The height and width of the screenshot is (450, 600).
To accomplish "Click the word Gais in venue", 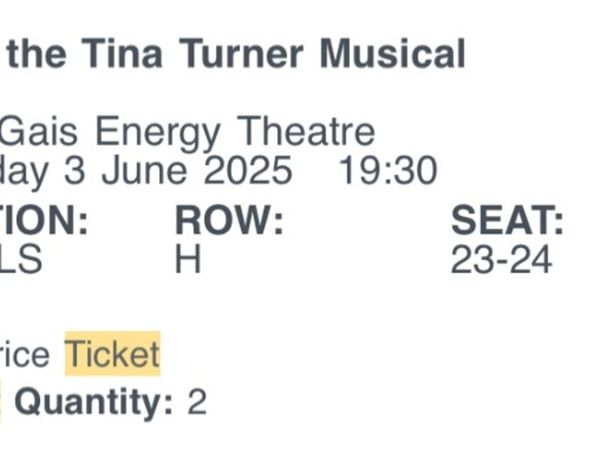I will point(38,132).
